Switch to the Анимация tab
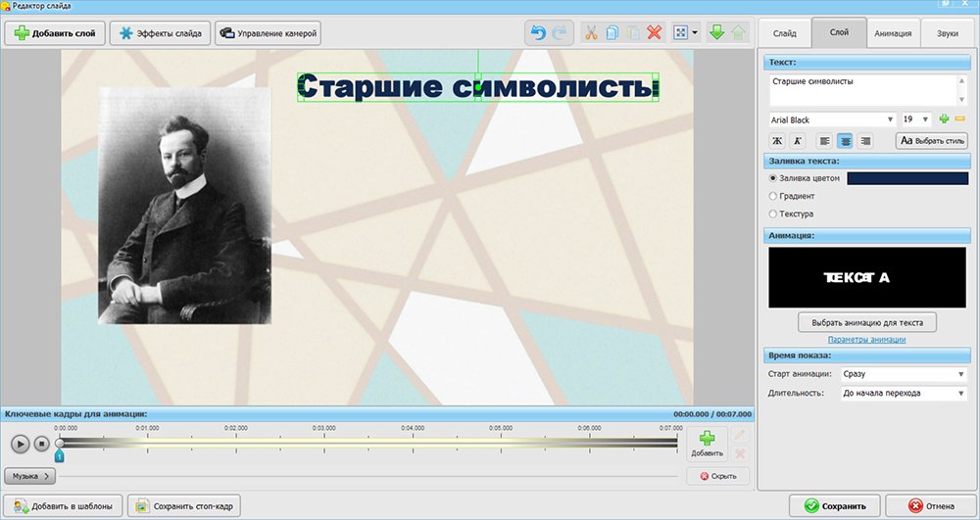The width and height of the screenshot is (980, 520). pos(894,33)
